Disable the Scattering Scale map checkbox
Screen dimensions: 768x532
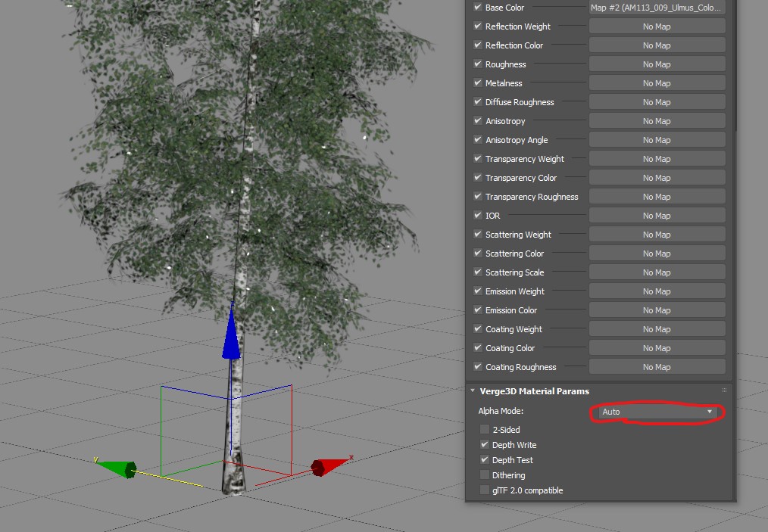478,272
